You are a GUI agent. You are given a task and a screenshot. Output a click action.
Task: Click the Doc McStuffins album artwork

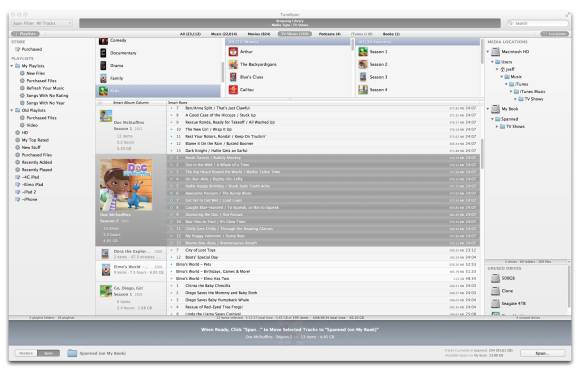126,185
